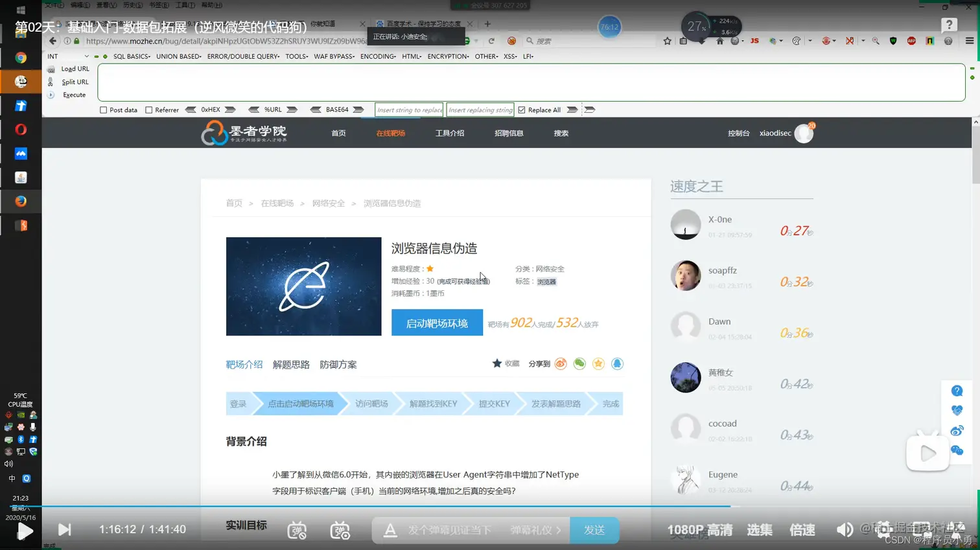
Task: Expand the ENCRYPTION dropdown menu
Action: pyautogui.click(x=448, y=56)
